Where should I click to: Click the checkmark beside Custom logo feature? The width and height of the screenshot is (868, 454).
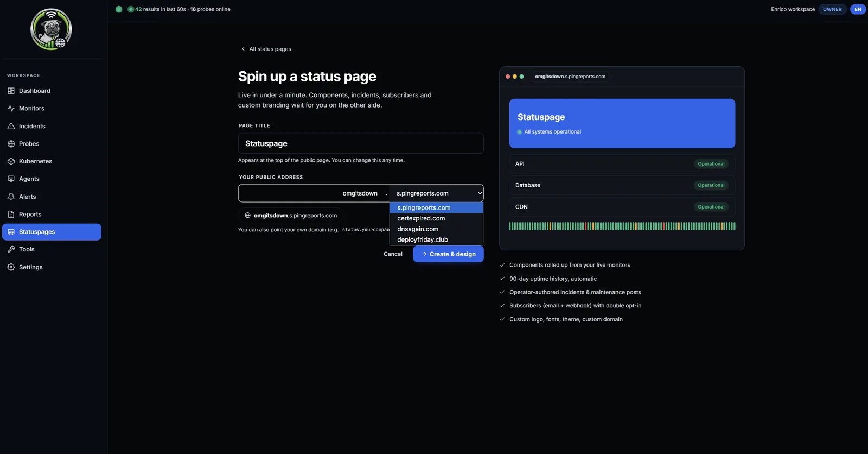[x=502, y=319]
